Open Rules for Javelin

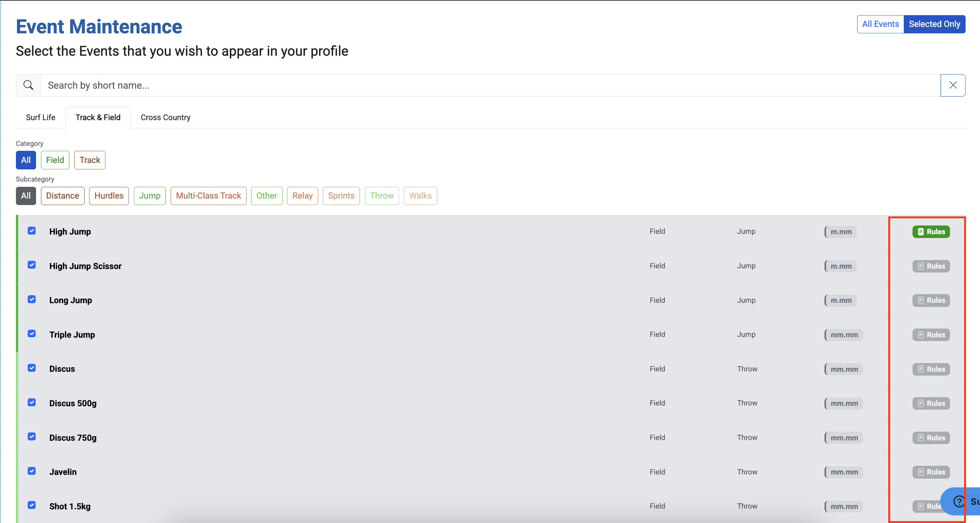point(931,472)
